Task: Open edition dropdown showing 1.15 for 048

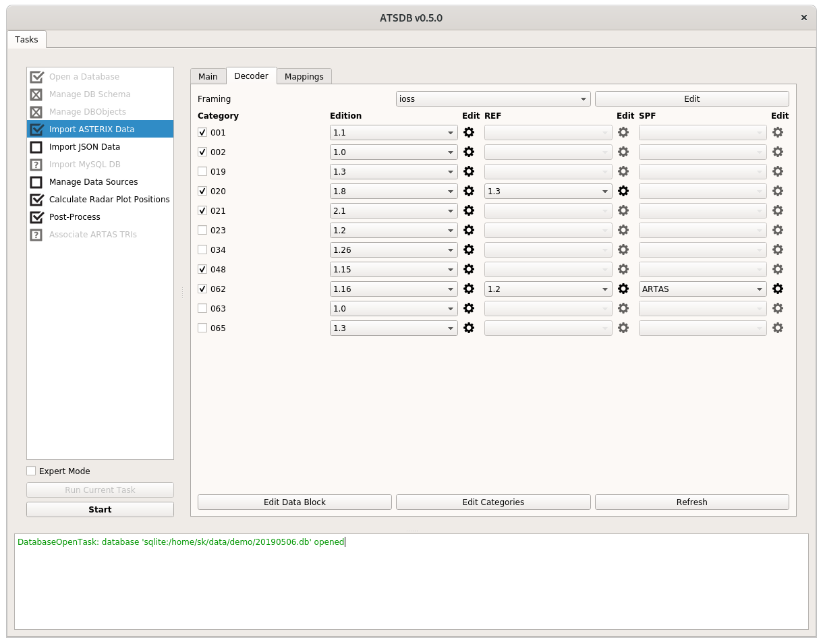Action: (x=394, y=270)
